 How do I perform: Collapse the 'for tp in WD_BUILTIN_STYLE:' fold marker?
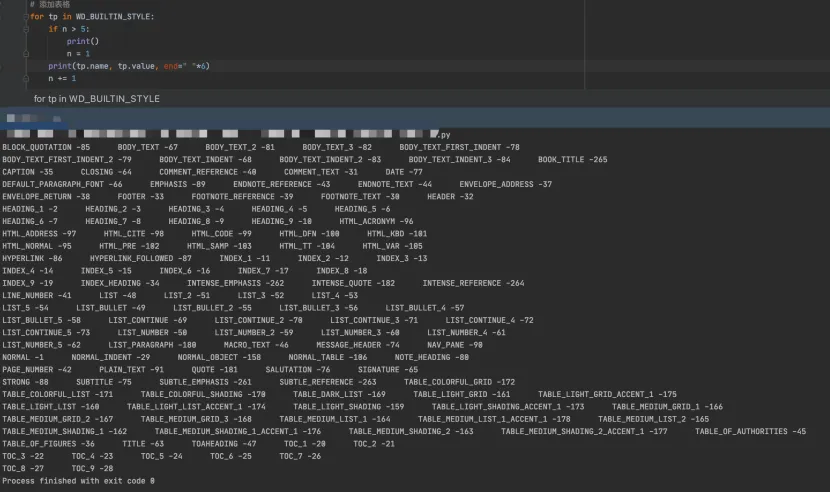coord(25,17)
